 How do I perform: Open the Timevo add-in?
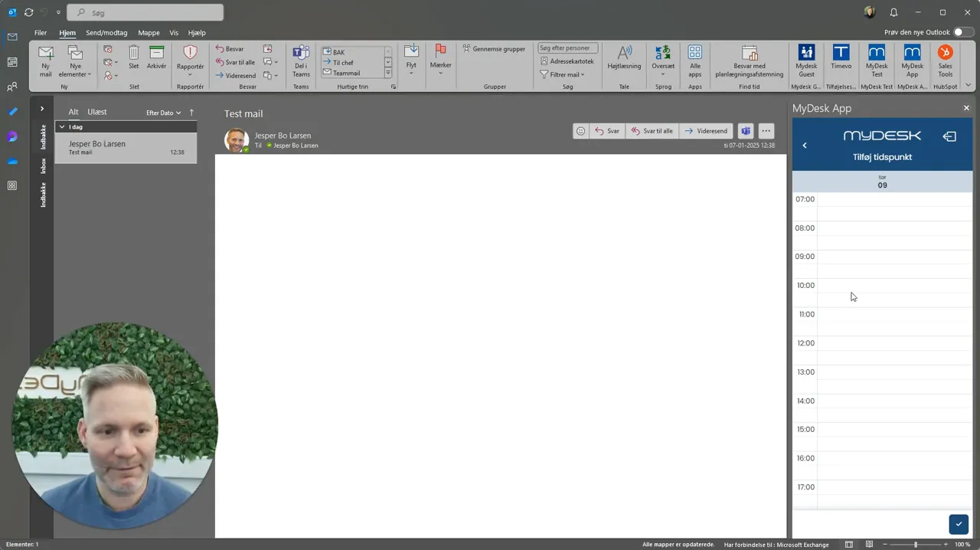[x=841, y=58]
